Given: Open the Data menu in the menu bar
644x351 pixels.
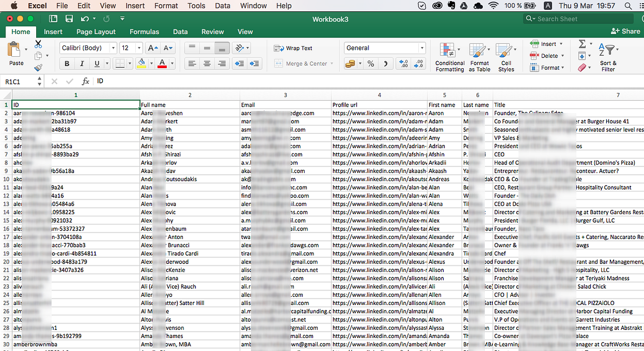Looking at the screenshot, I should coord(223,5).
